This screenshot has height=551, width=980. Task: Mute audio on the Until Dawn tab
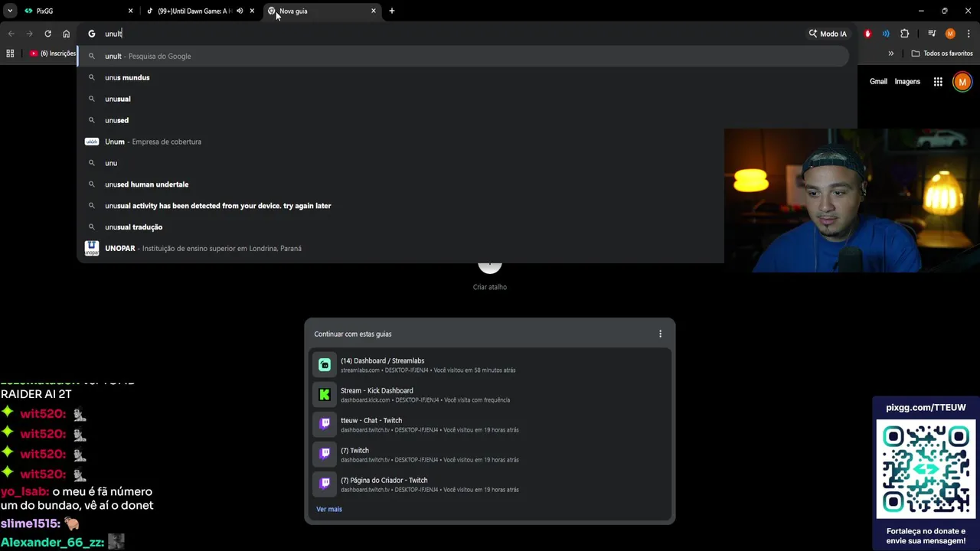coord(240,11)
